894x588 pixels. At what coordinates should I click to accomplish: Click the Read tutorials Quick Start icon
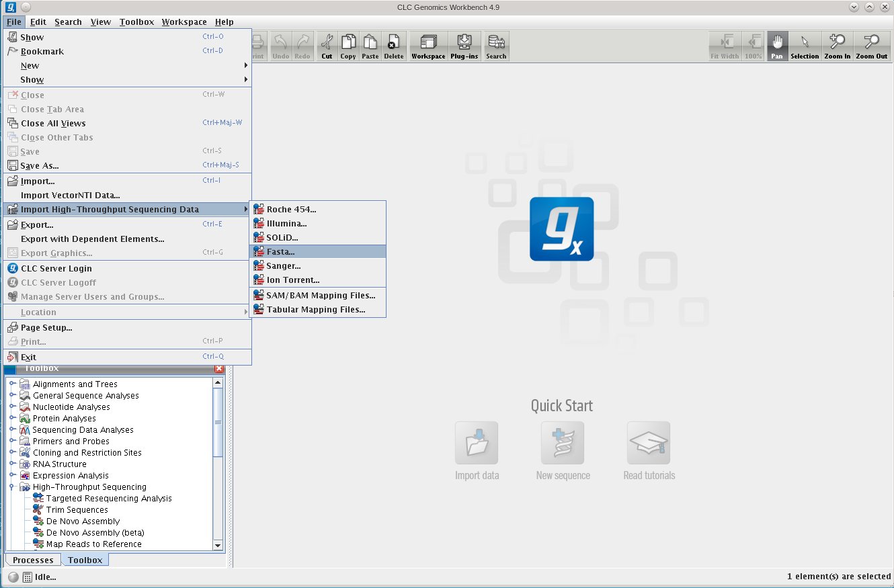649,443
